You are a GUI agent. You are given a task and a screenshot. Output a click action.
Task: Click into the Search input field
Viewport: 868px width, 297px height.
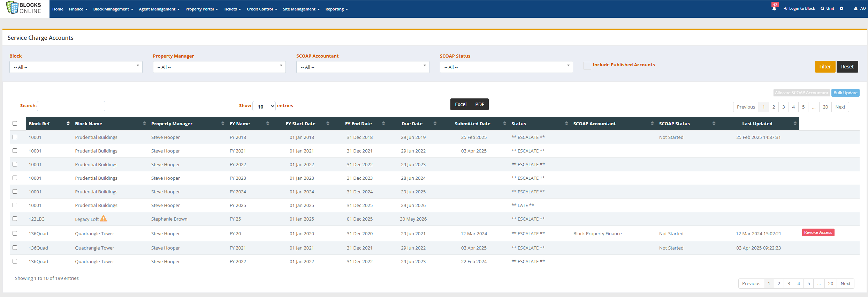tap(71, 106)
